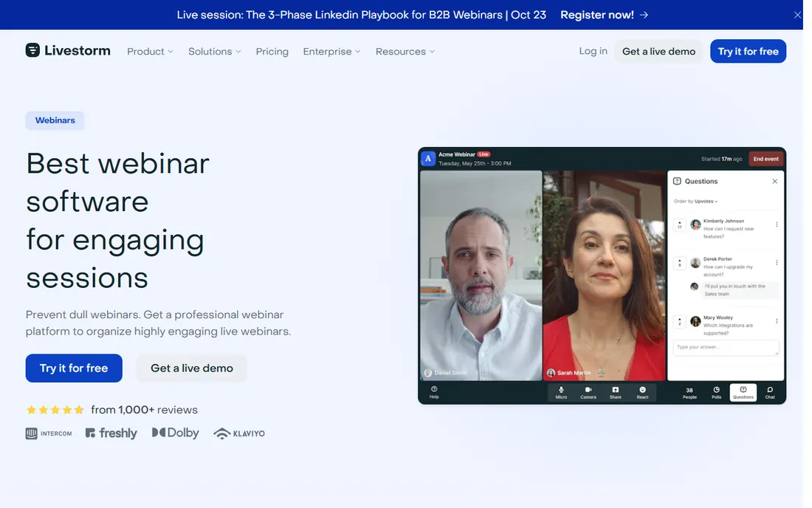Click the Dolby logo

(x=176, y=433)
